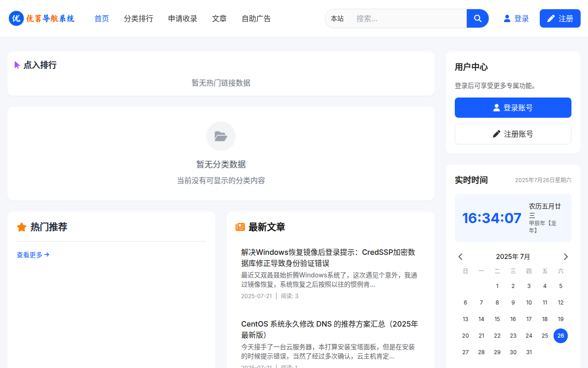Click the orange book icon beside 最新文章
Viewport: 588px width, 368px height.
(x=240, y=227)
